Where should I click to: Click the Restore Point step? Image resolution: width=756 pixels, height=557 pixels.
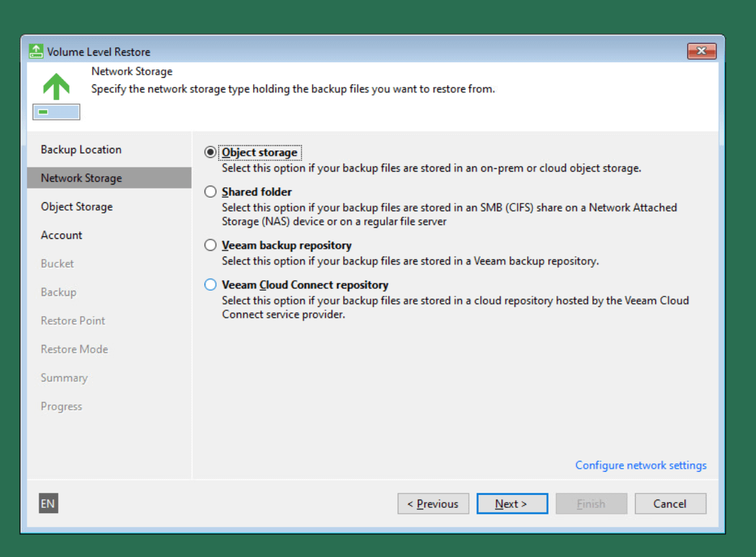pyautogui.click(x=73, y=321)
